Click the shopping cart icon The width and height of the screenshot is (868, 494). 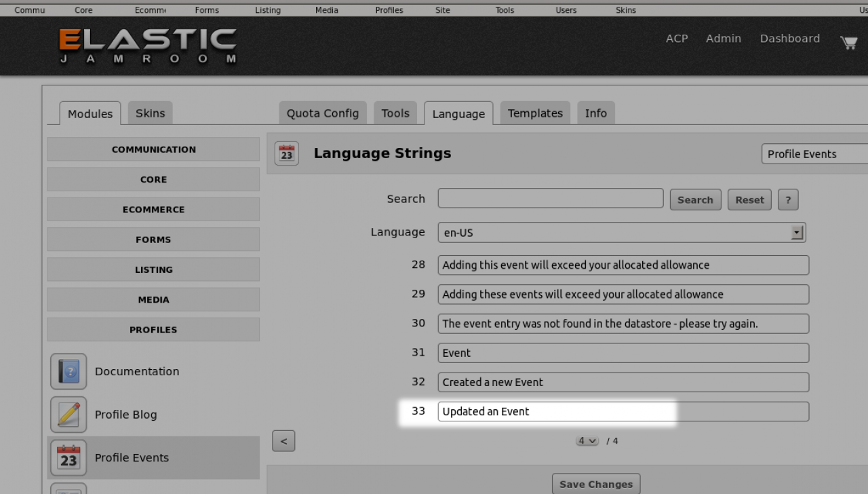tap(848, 42)
